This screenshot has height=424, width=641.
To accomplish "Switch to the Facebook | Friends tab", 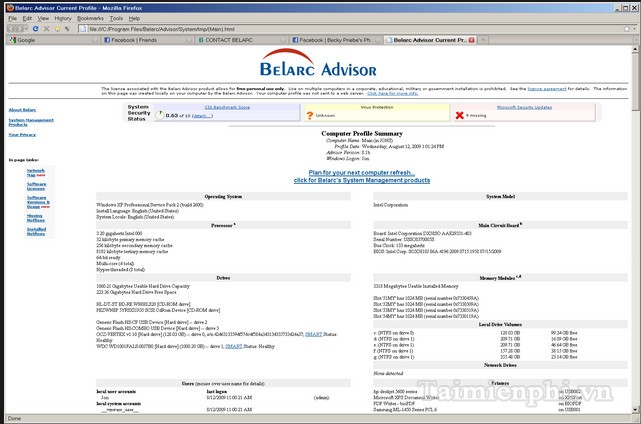I will (147, 40).
